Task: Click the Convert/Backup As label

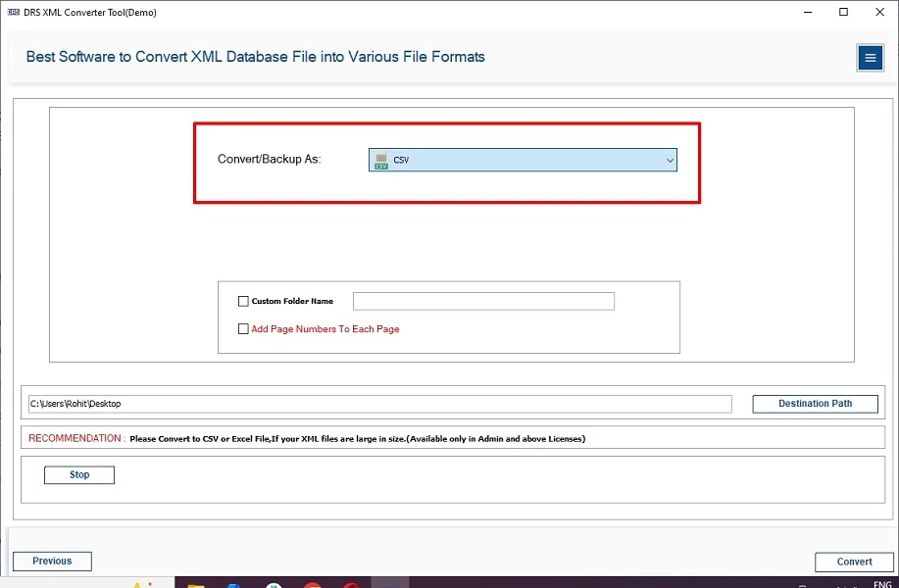Action: [x=269, y=160]
